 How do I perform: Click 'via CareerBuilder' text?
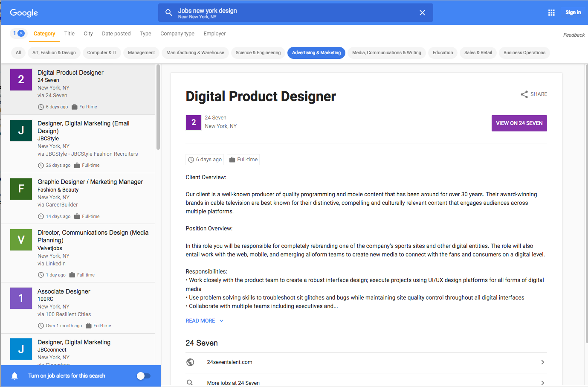tap(58, 205)
